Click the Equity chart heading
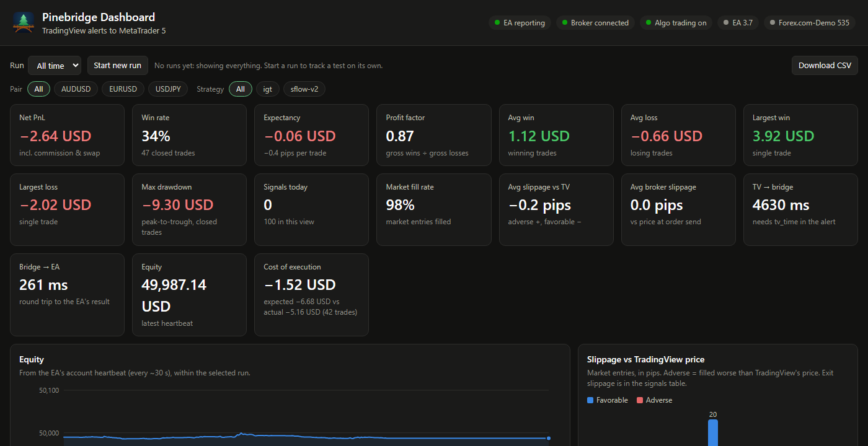The height and width of the screenshot is (446, 868). click(32, 359)
